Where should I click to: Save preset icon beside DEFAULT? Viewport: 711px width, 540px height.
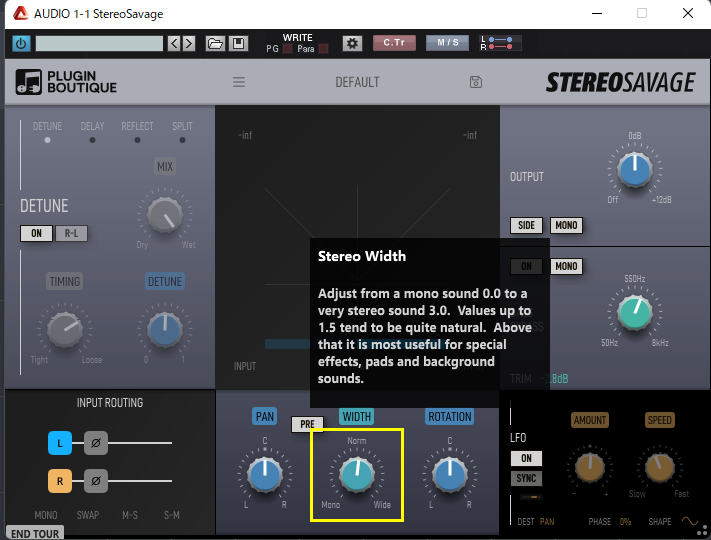[x=476, y=82]
